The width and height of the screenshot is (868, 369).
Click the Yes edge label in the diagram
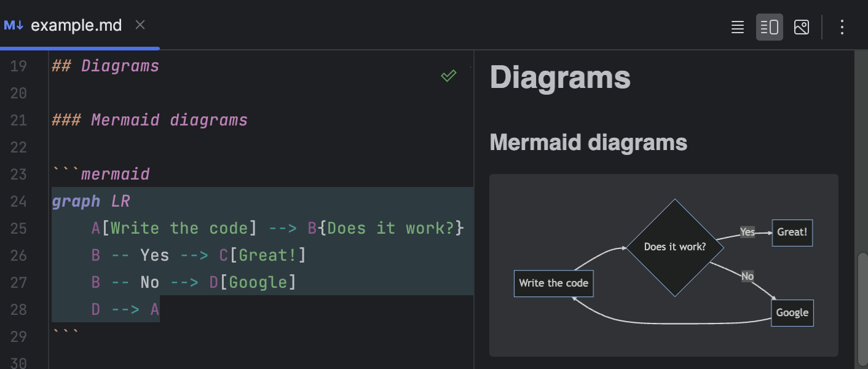(x=747, y=232)
